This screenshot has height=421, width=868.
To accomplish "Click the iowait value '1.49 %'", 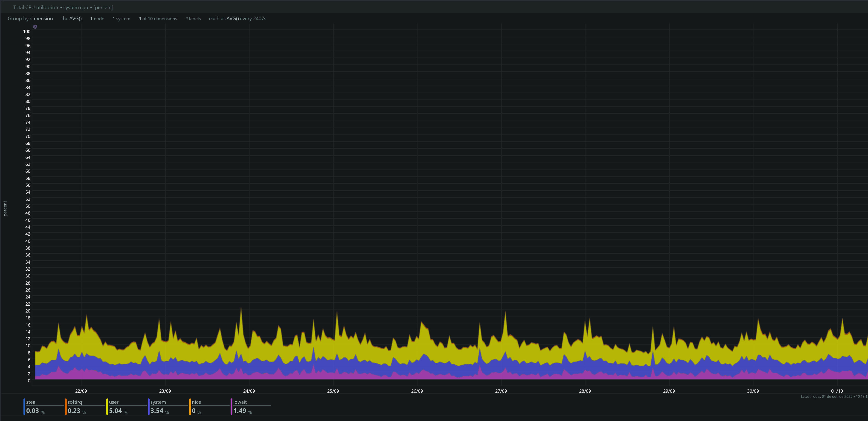I will [243, 411].
